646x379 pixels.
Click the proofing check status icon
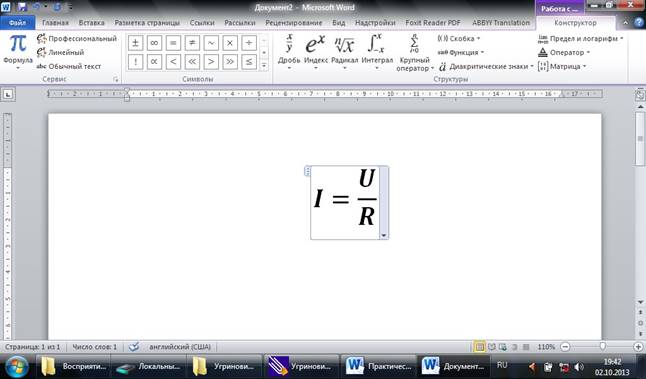click(134, 347)
